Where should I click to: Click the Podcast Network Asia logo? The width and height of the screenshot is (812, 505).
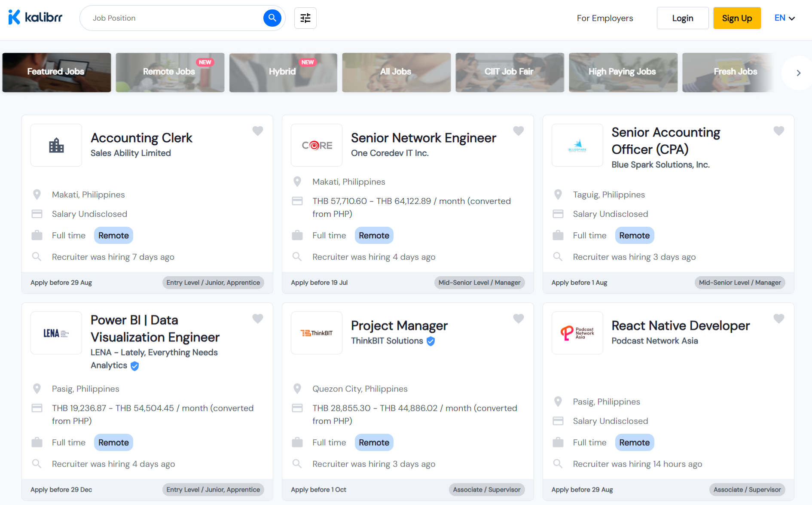tap(577, 333)
